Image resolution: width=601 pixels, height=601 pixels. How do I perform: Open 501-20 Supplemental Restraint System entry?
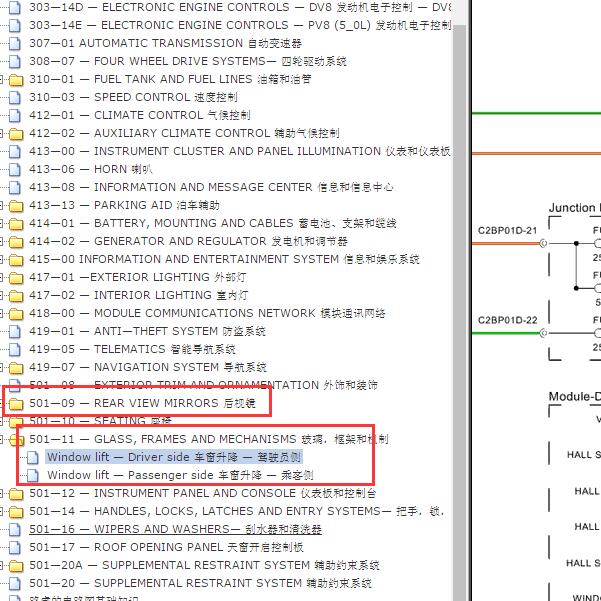tap(200, 584)
